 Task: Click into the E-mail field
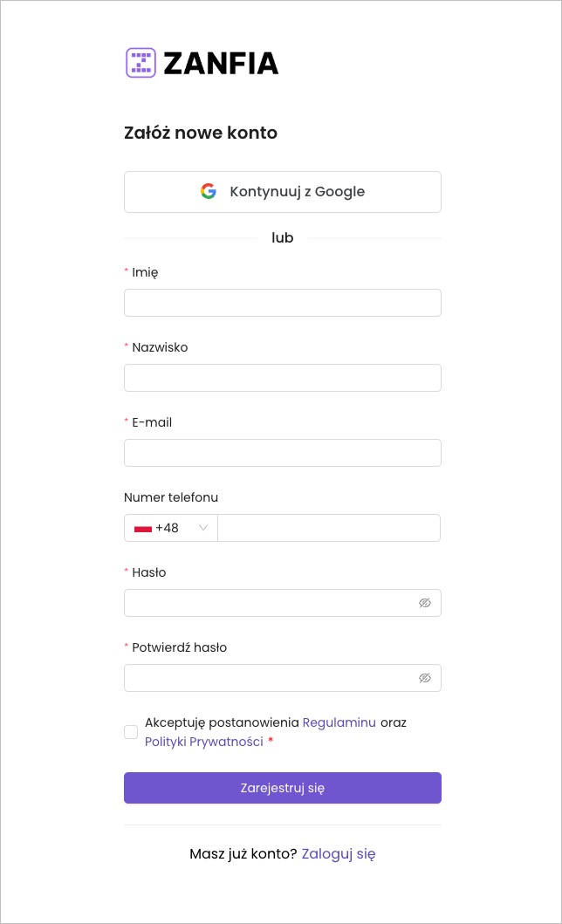[282, 453]
